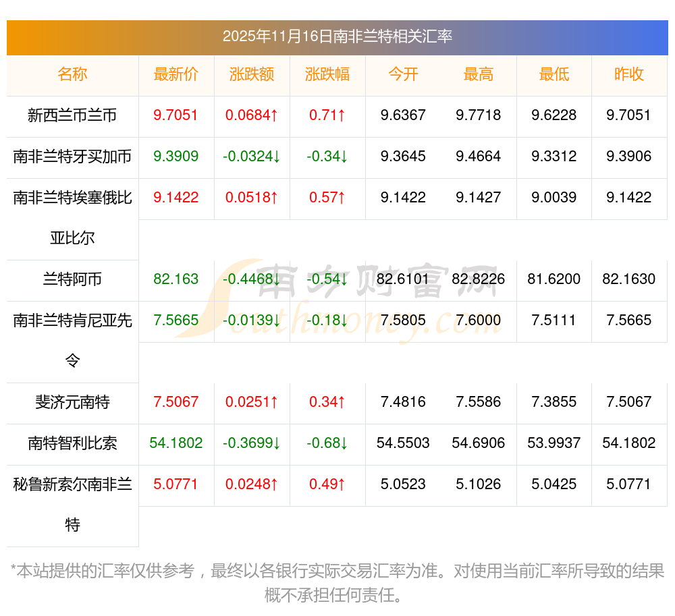Select the high value 7.6000
The image size is (675, 616).
pos(479,320)
